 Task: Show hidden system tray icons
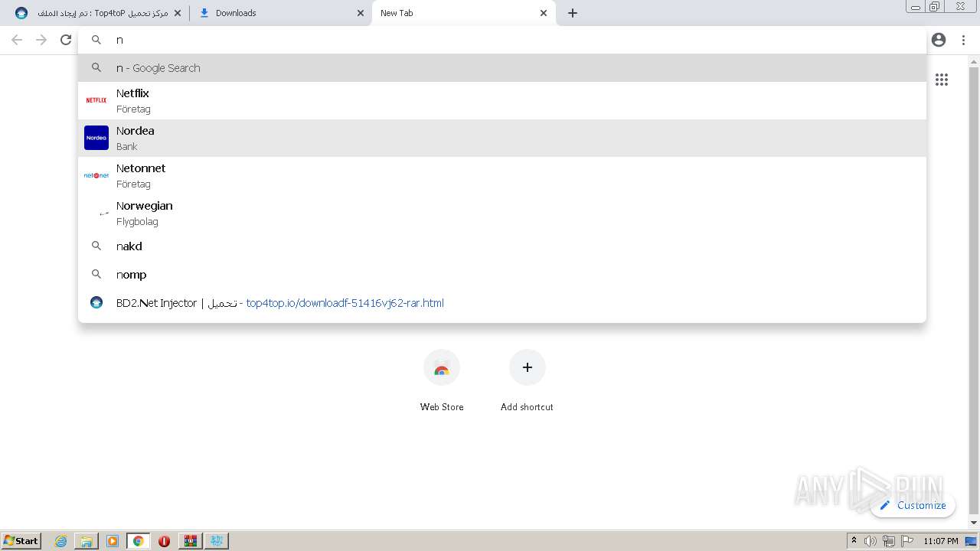(854, 541)
